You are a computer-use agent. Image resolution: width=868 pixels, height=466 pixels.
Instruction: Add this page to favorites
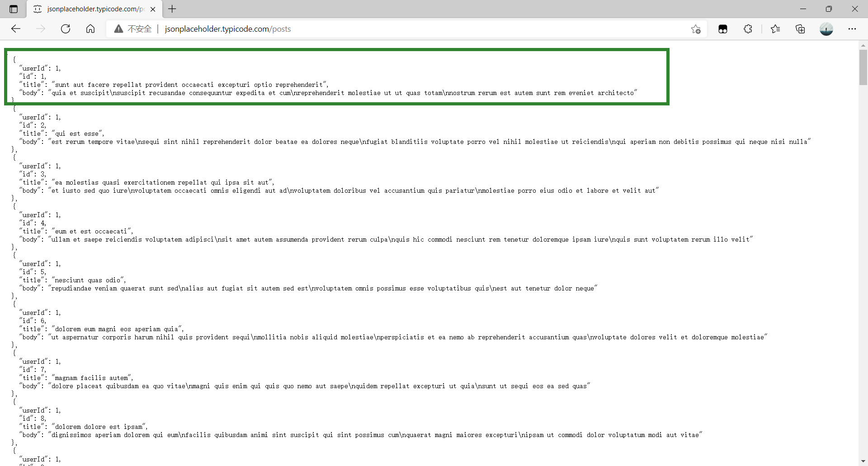[696, 29]
